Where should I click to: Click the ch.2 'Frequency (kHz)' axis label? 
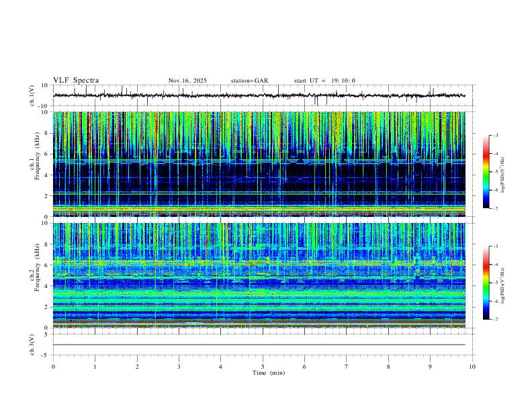[37, 267]
